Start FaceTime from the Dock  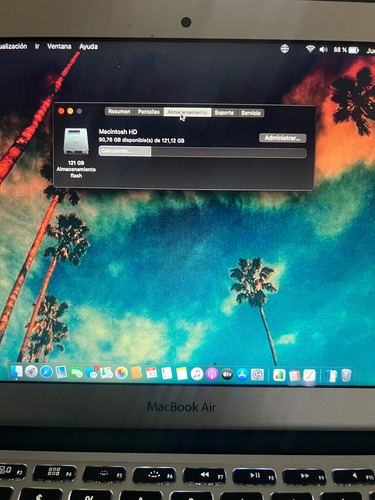pos(76,373)
